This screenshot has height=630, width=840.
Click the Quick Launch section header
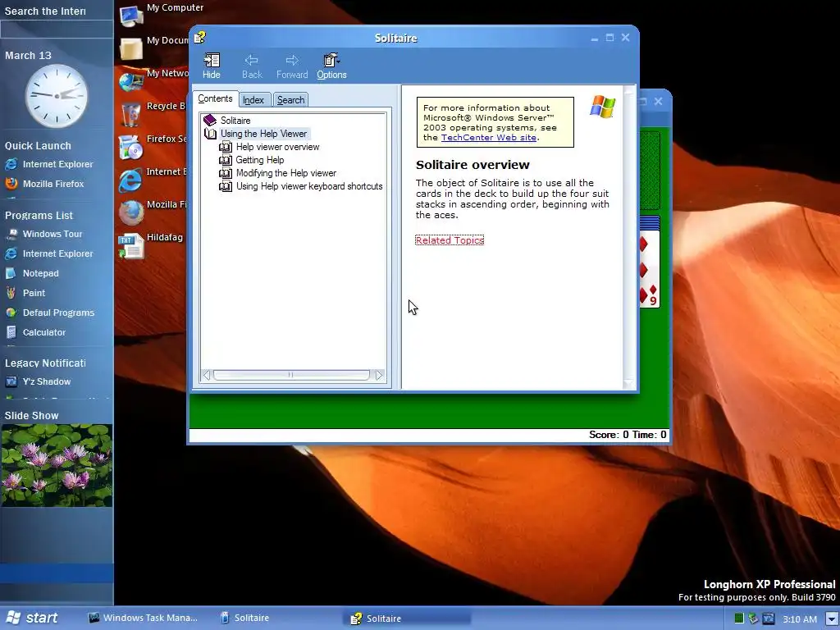38,146
